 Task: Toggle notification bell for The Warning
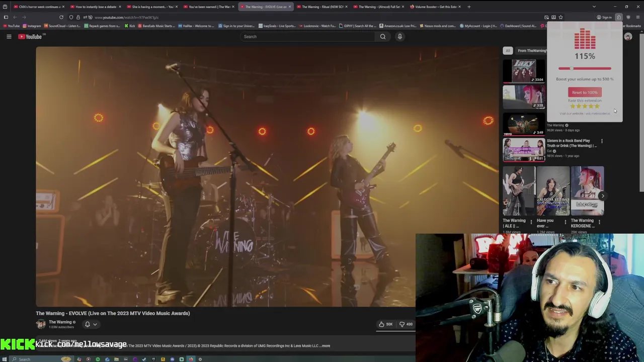[x=87, y=324]
